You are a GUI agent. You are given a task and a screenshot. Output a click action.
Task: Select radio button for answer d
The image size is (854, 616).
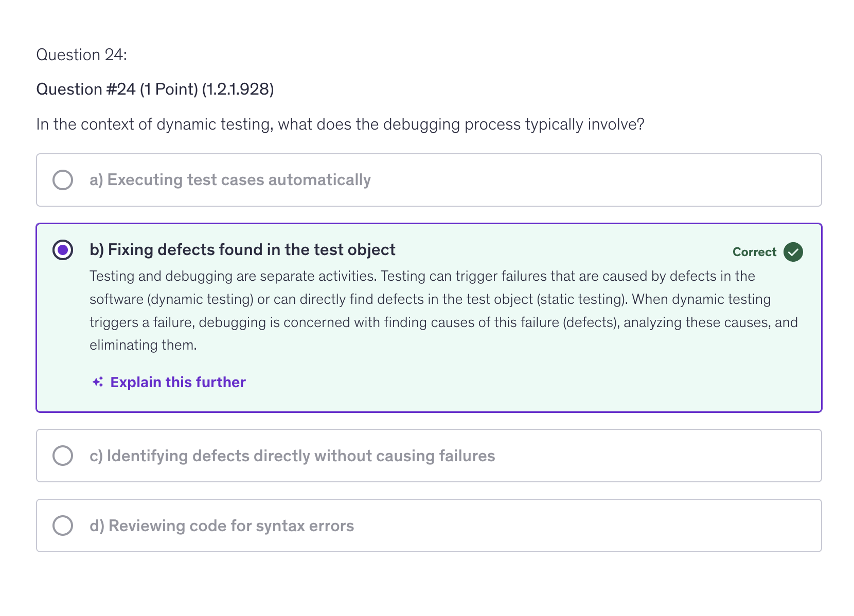tap(62, 525)
